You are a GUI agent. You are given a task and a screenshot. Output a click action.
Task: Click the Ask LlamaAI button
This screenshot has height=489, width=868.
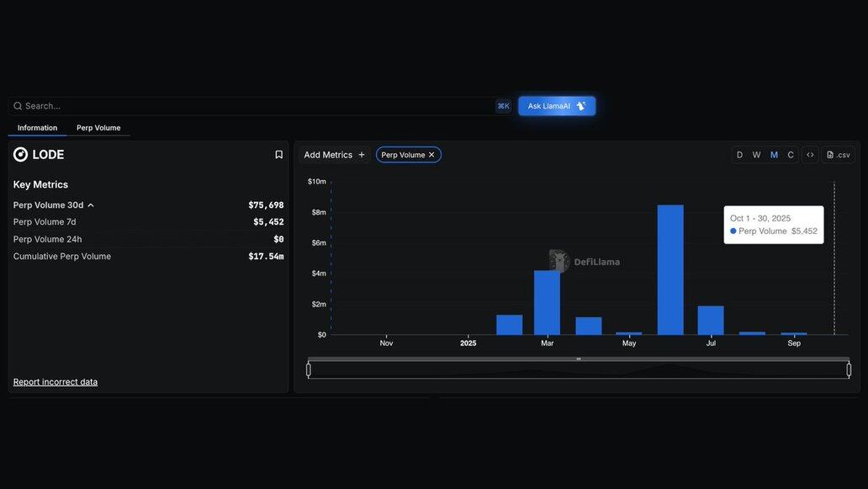(x=556, y=106)
